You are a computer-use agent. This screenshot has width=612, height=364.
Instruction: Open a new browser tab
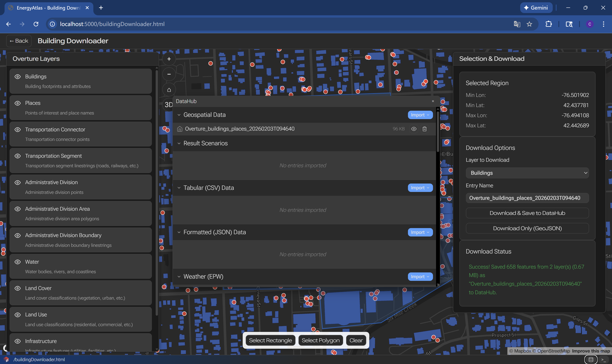101,8
